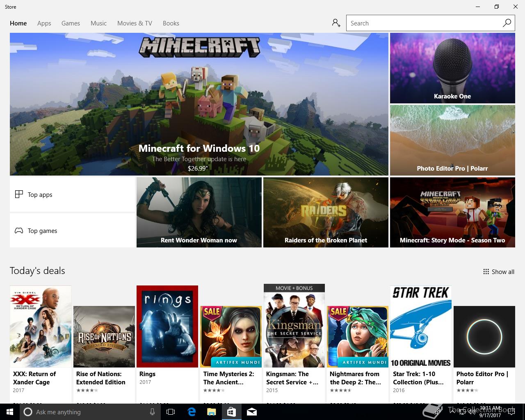Open the Windows Start menu

(x=10, y=412)
